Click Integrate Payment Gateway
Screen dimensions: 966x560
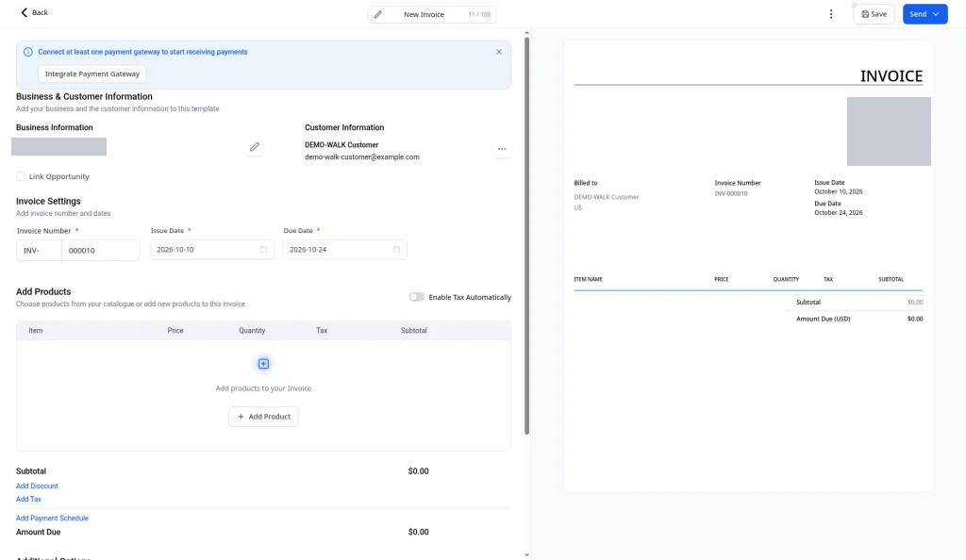click(92, 74)
